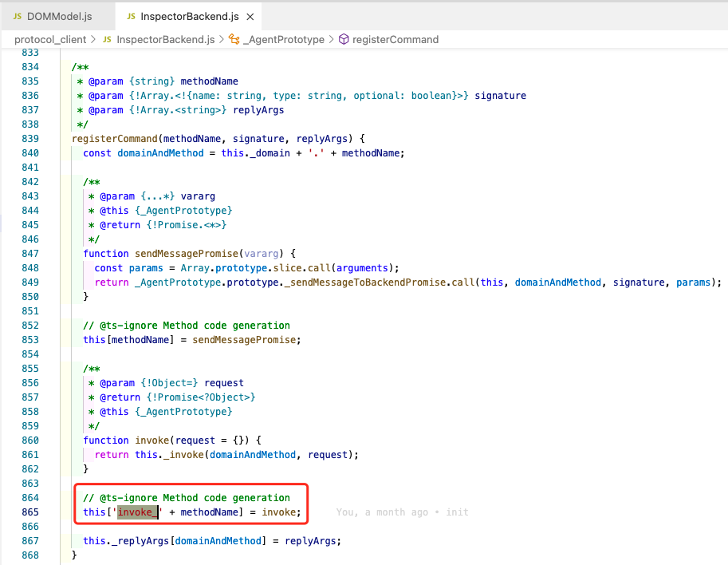Click JS file icon on InspectorBackend.js tab

[131, 16]
